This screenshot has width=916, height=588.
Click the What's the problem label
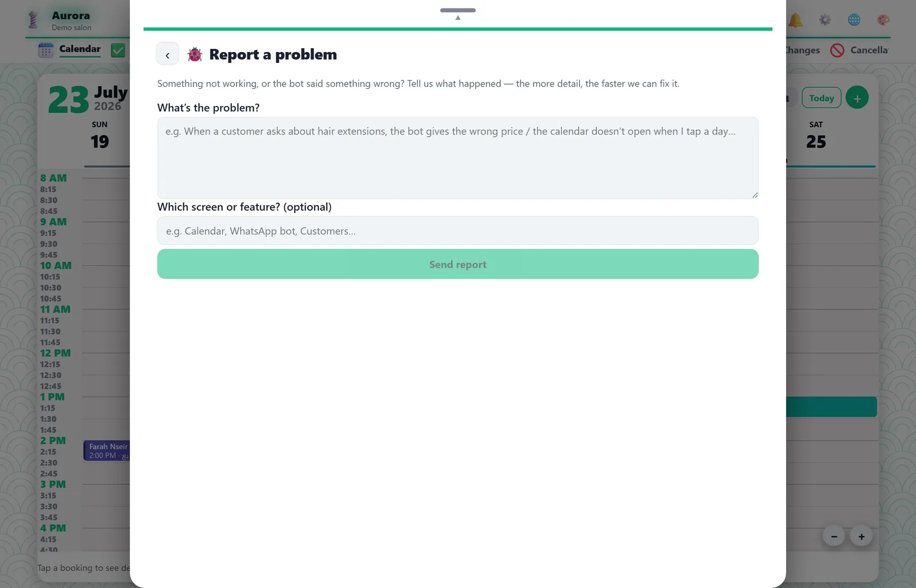208,108
